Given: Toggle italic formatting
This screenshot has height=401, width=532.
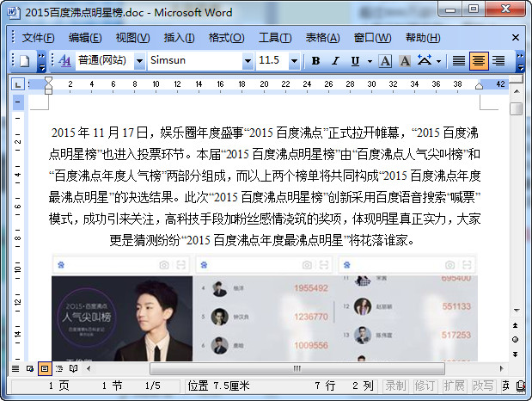Looking at the screenshot, I should pyautogui.click(x=335, y=61).
